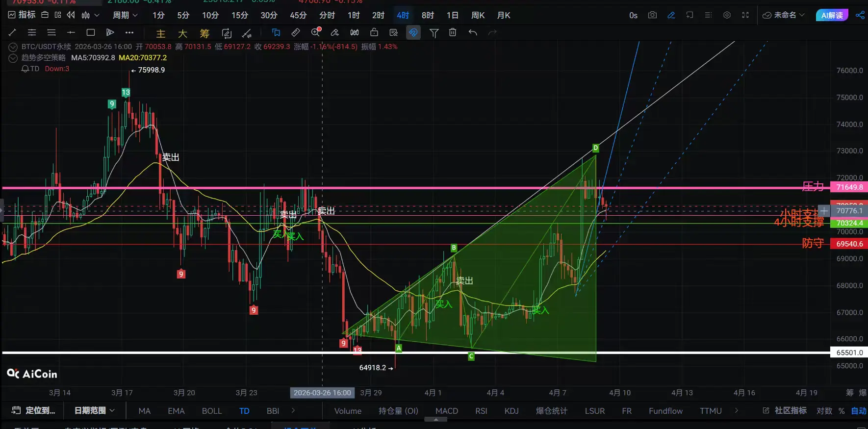Select the trend line drawing tool
The height and width of the screenshot is (429, 868).
(13, 32)
